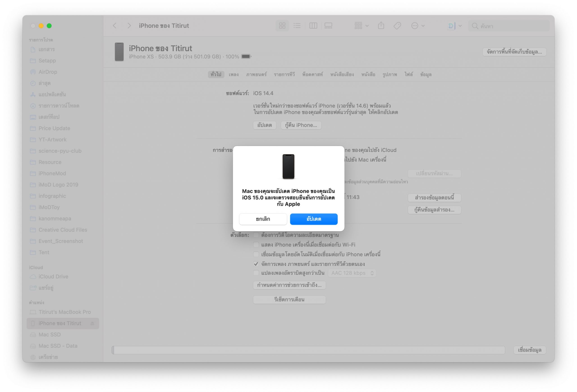577x392 pixels.
Task: Open the AAC 128 kbps dropdown
Action: [x=352, y=273]
